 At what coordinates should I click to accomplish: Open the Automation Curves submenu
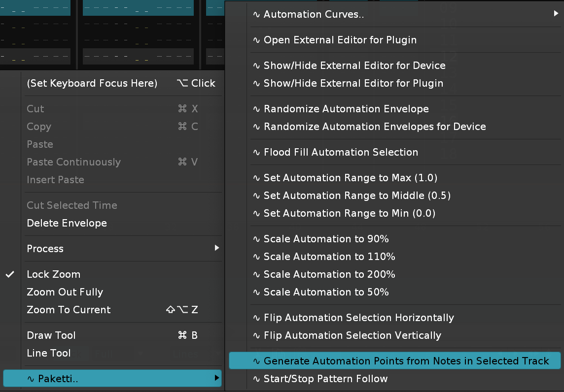[314, 14]
